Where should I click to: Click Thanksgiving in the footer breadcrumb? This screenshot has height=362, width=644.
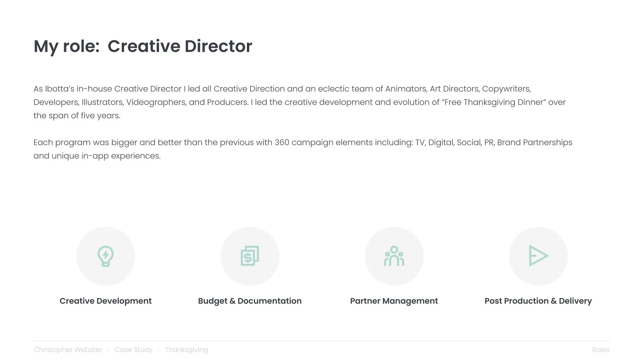tap(186, 350)
